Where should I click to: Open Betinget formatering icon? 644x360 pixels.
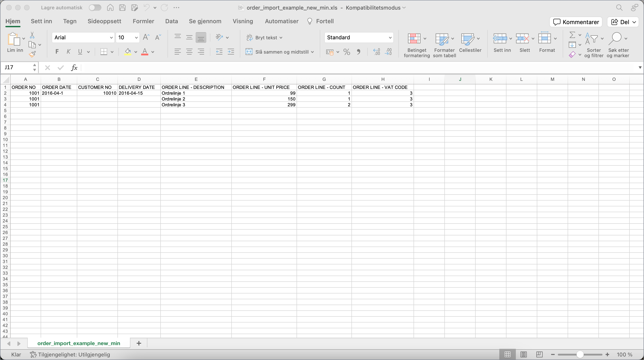[414, 39]
